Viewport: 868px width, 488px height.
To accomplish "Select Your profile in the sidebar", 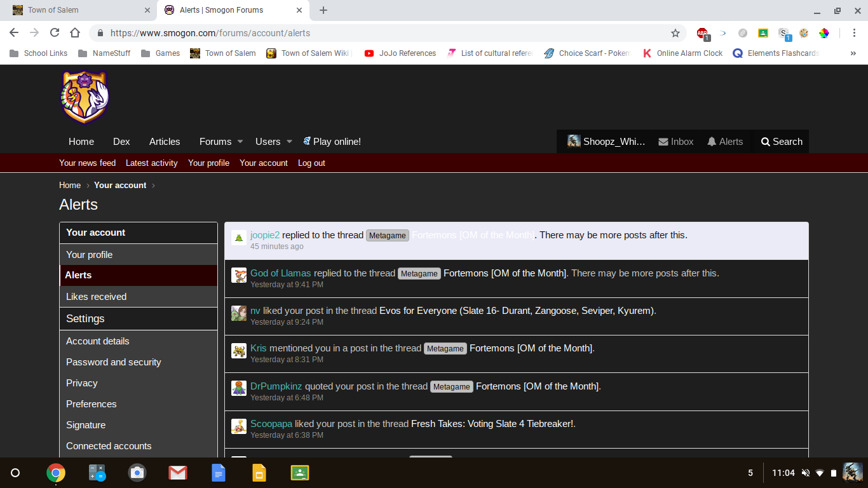I will tap(139, 255).
